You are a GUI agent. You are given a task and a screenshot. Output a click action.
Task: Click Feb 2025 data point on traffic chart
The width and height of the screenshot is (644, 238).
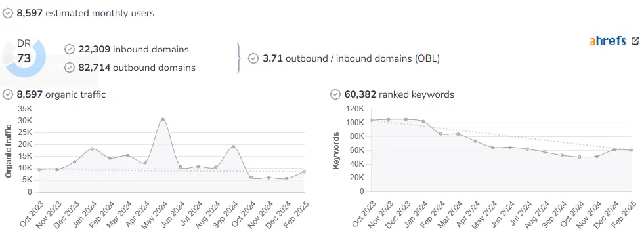[304, 172]
